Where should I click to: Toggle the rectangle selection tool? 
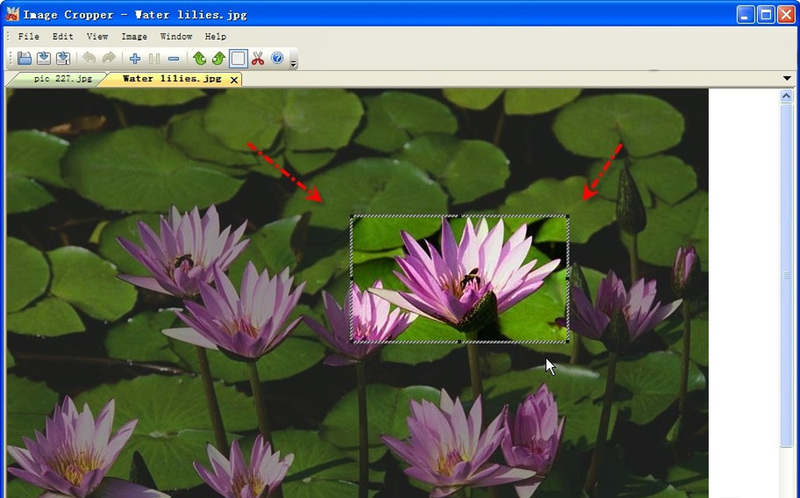pos(238,58)
